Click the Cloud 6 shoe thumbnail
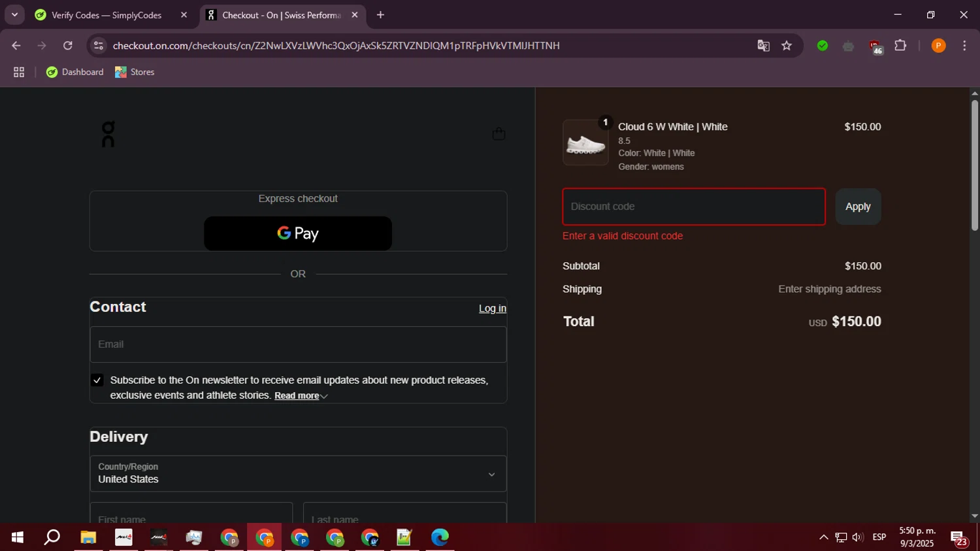 pos(585,142)
